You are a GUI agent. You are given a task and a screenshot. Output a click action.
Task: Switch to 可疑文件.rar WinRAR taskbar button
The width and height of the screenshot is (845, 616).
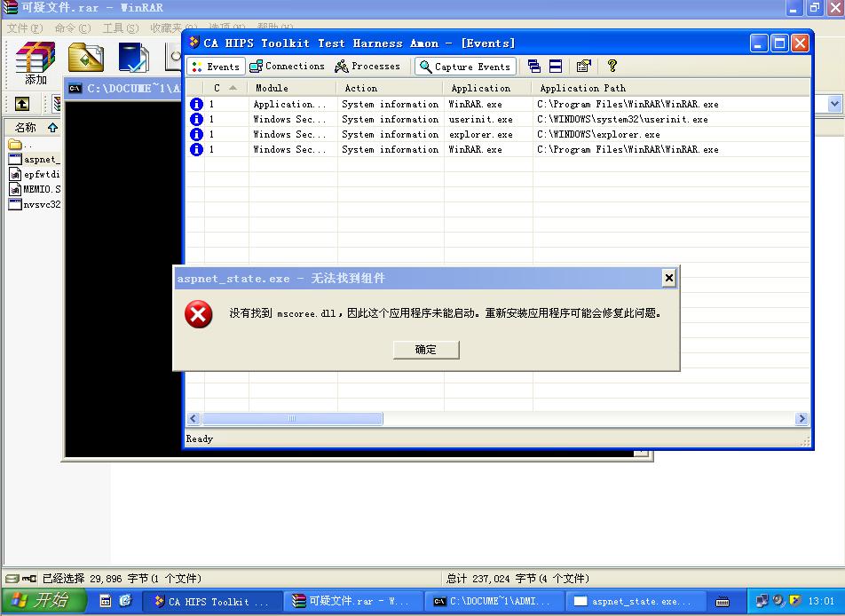pyautogui.click(x=353, y=601)
